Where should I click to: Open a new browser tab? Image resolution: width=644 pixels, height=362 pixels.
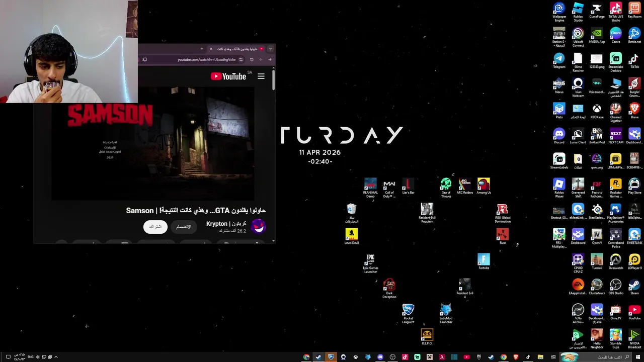click(202, 49)
